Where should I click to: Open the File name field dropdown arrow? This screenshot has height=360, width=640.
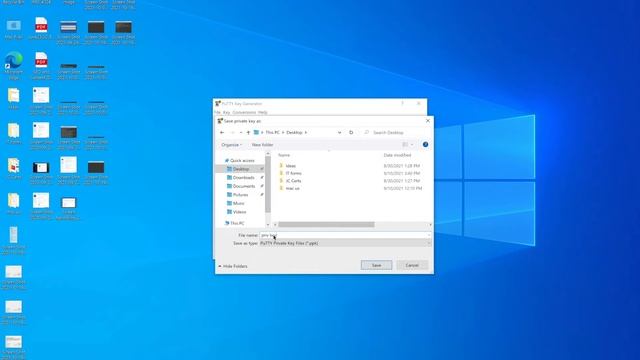[429, 235]
